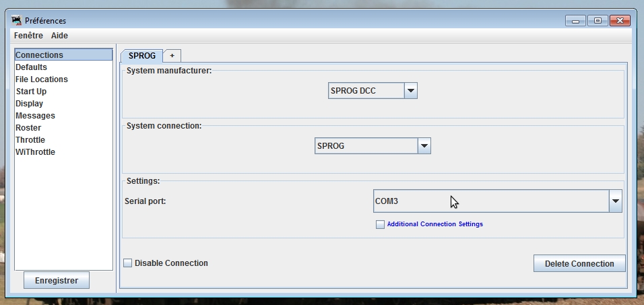Toggle the Disable Connection checkbox

tap(128, 263)
